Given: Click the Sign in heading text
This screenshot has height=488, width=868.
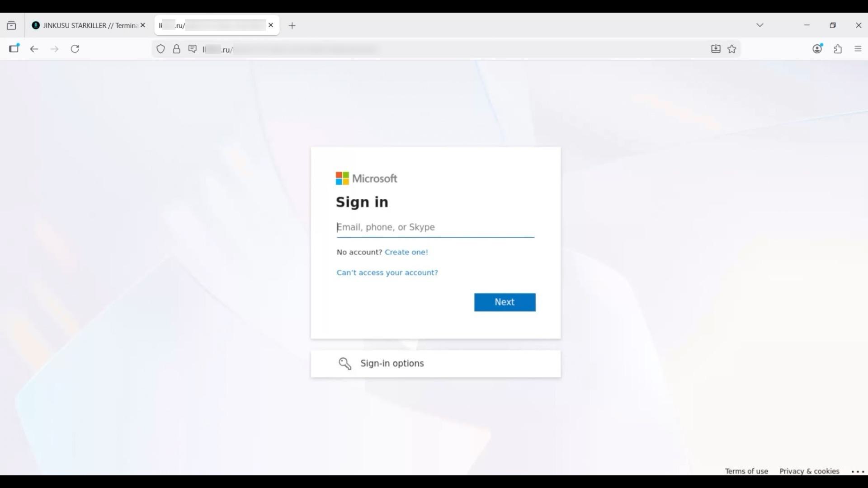Looking at the screenshot, I should pyautogui.click(x=362, y=202).
